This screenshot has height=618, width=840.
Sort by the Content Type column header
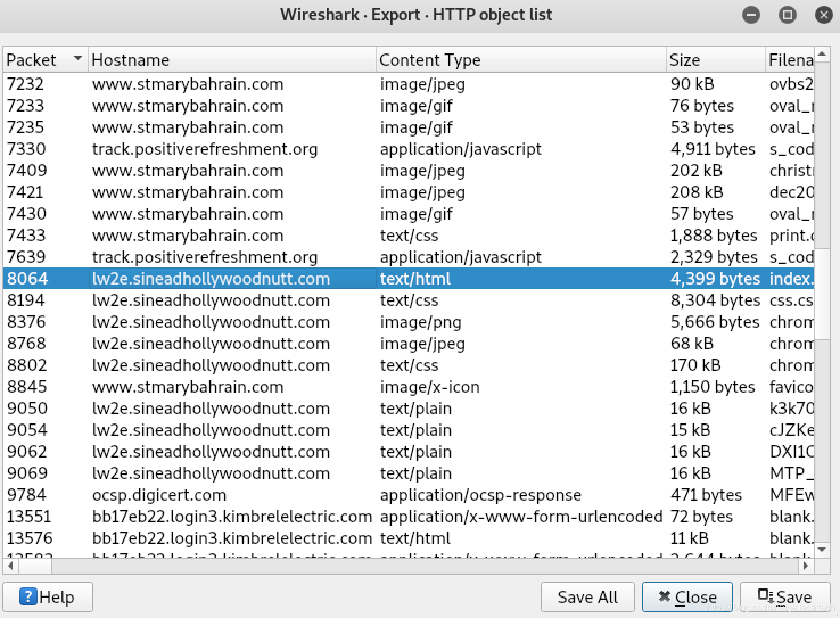[x=521, y=60]
